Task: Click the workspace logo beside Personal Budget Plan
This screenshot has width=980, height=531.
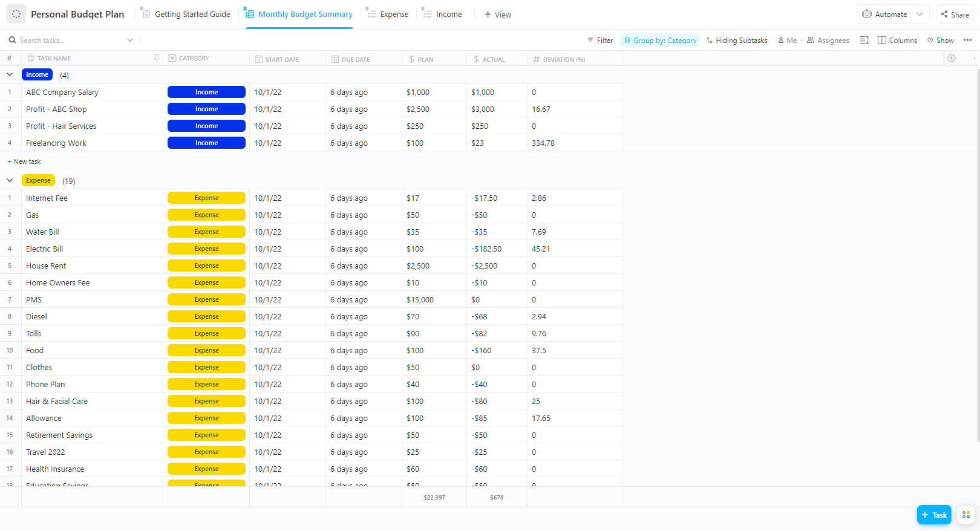Action: click(x=16, y=14)
